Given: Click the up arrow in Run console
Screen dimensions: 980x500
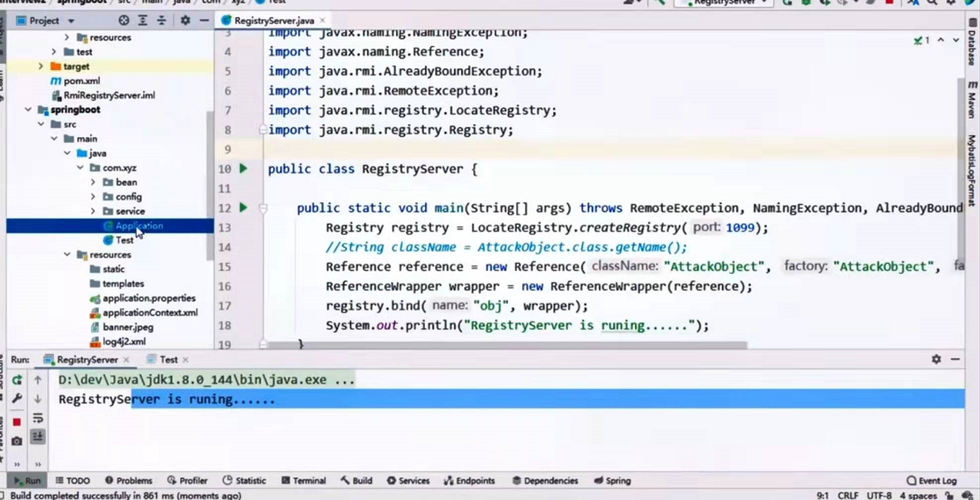Looking at the screenshot, I should 37,380.
